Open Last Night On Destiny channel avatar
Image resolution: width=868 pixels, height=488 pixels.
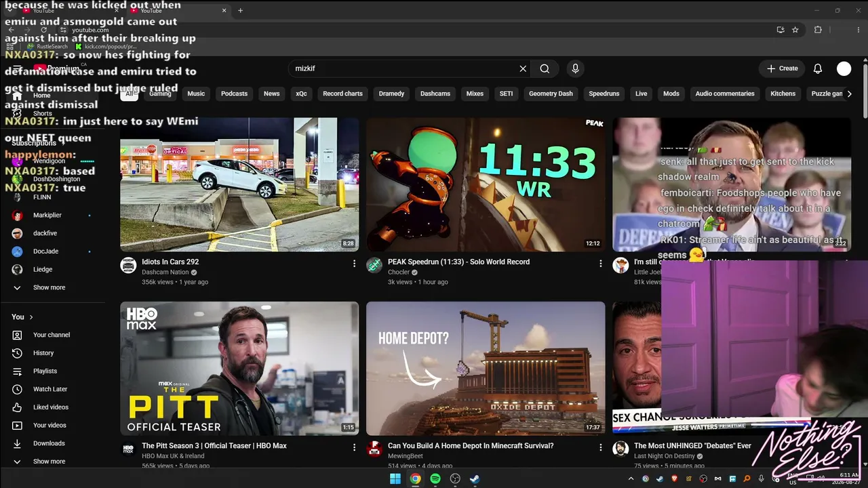point(620,449)
